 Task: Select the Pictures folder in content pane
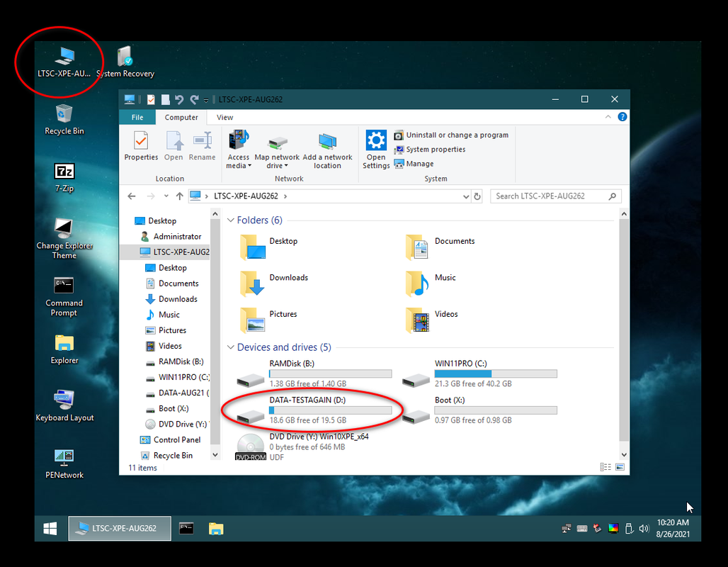(268, 320)
